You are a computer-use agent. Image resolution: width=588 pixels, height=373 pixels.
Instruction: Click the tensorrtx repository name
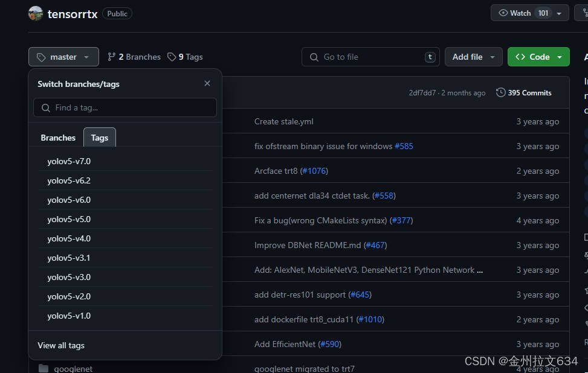click(73, 14)
